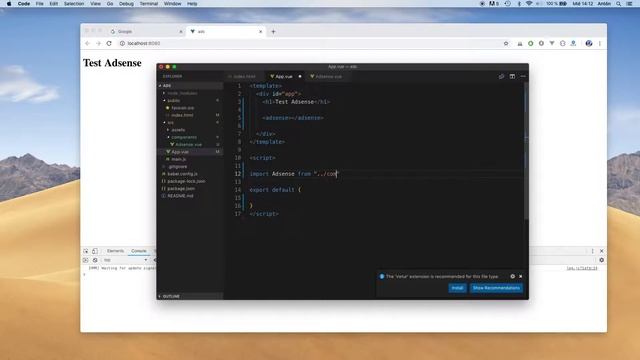Open README.md in explorer
640x360 pixels.
[x=190, y=196]
